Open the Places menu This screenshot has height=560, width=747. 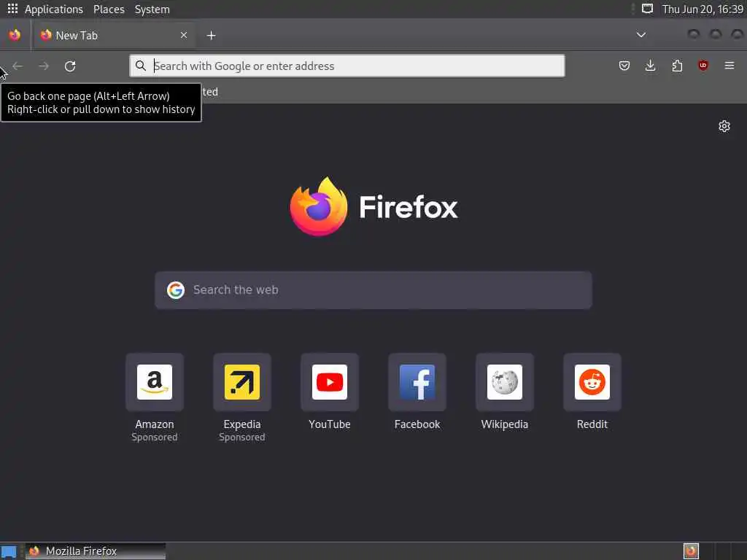click(x=109, y=9)
